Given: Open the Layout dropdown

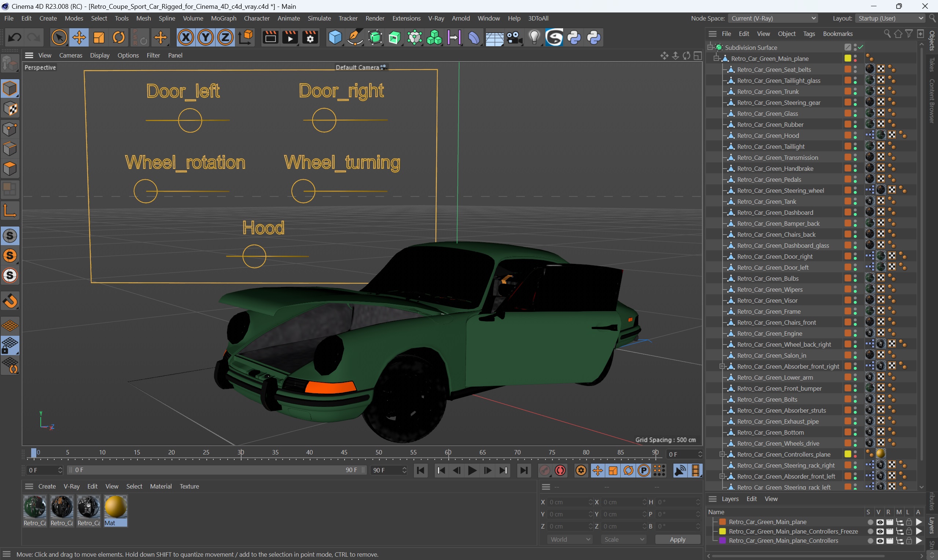Looking at the screenshot, I should 890,18.
